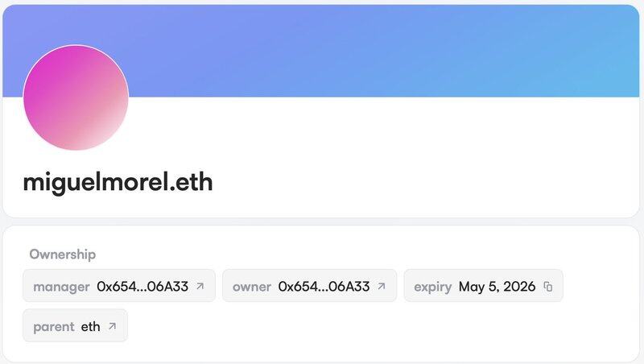Click the arrow icon next to parent eth

click(112, 326)
